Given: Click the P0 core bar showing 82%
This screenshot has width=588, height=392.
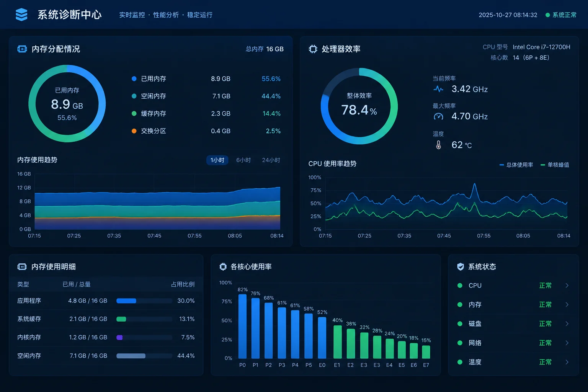Looking at the screenshot, I should tap(242, 326).
